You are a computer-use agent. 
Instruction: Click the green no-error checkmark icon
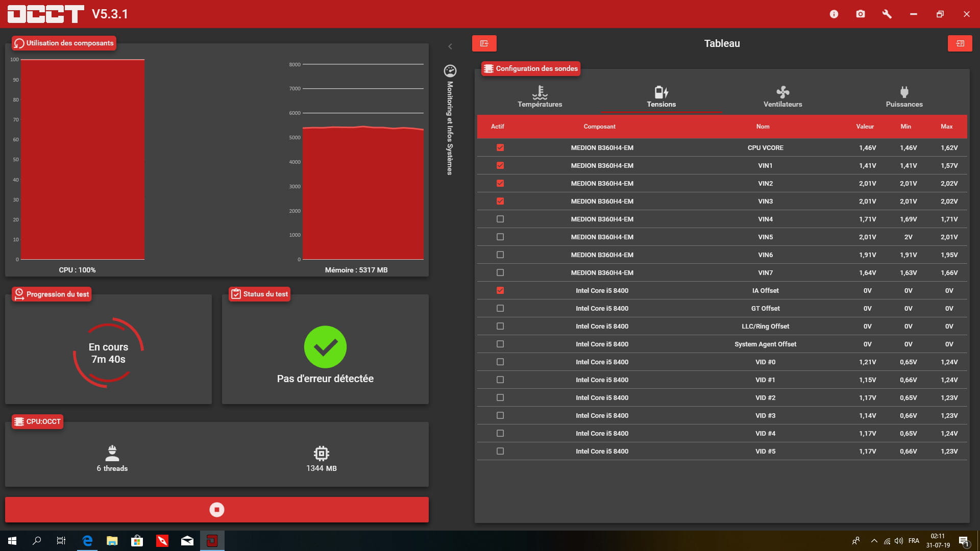(325, 347)
